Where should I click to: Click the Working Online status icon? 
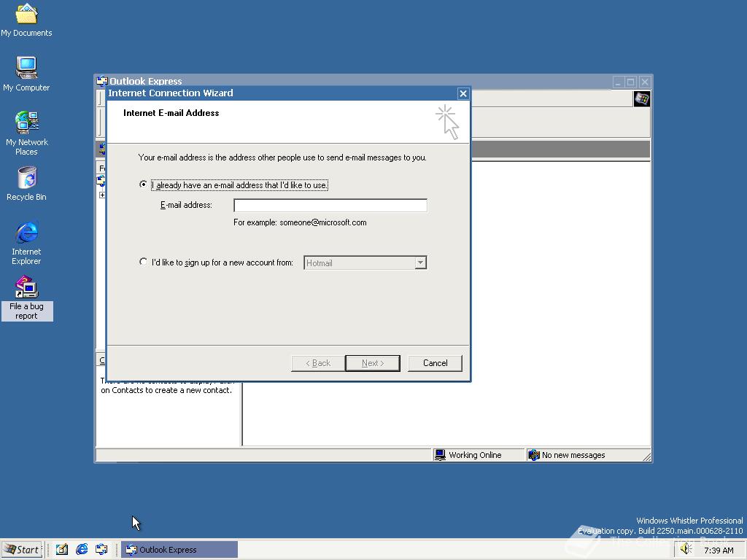[x=440, y=455]
